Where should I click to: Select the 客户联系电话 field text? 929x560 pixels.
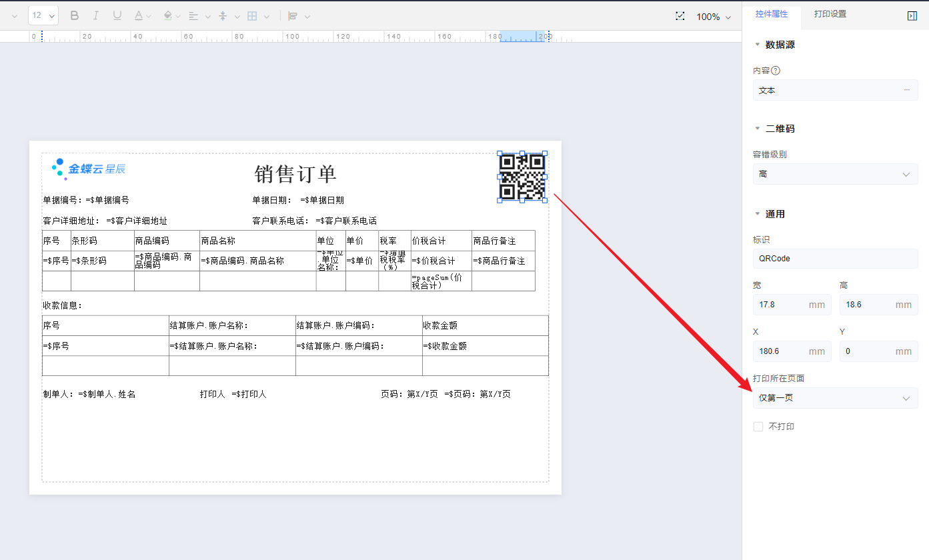[x=315, y=221]
